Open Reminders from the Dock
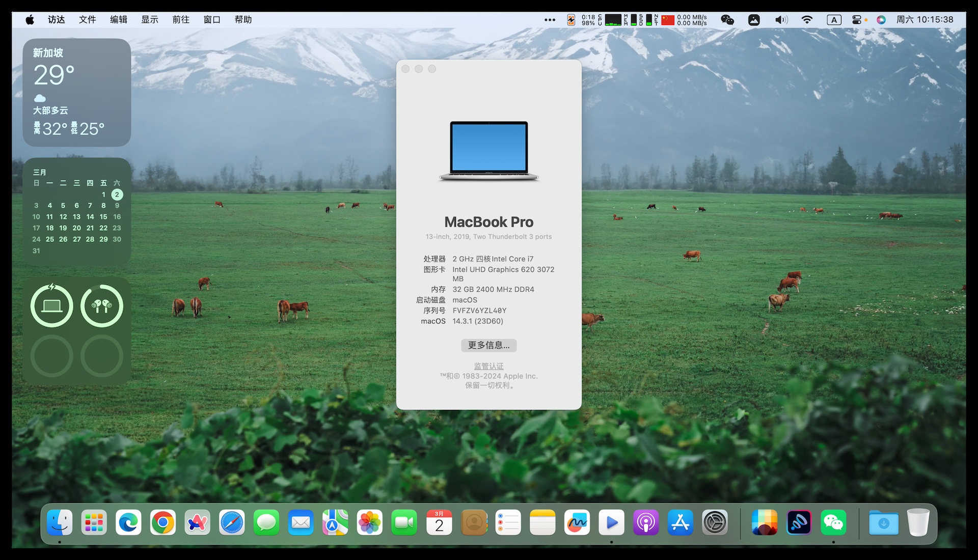The image size is (978, 560). (x=508, y=522)
